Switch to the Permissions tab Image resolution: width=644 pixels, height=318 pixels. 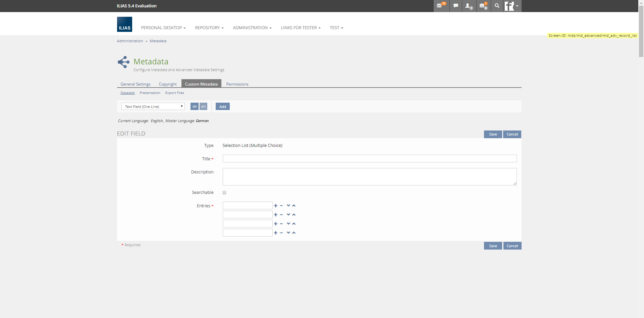click(x=237, y=84)
